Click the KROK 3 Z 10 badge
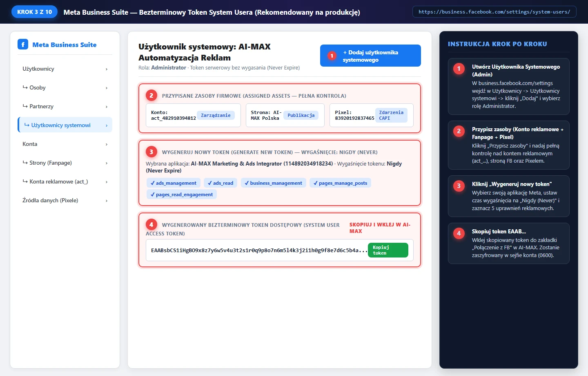588x376 pixels. coord(35,12)
